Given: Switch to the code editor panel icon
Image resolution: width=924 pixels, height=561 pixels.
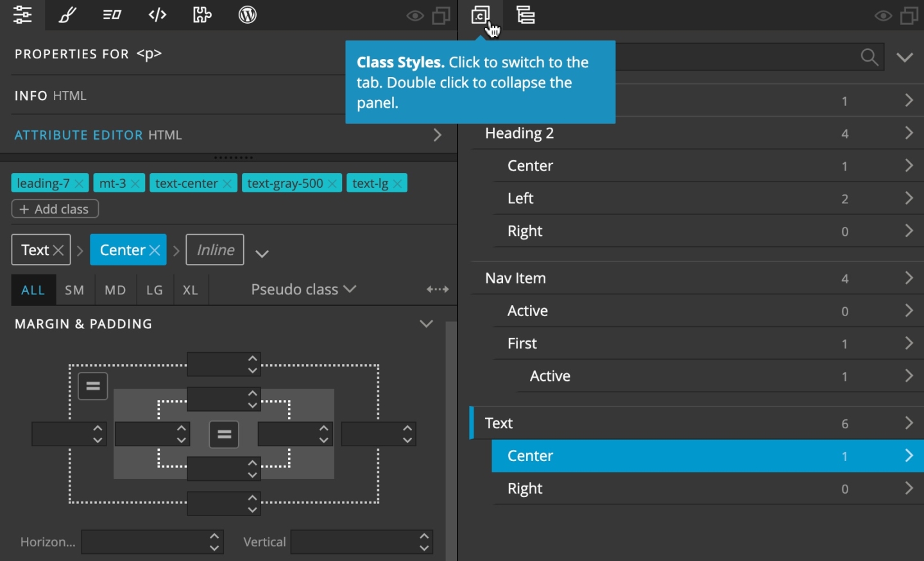Looking at the screenshot, I should [x=157, y=15].
